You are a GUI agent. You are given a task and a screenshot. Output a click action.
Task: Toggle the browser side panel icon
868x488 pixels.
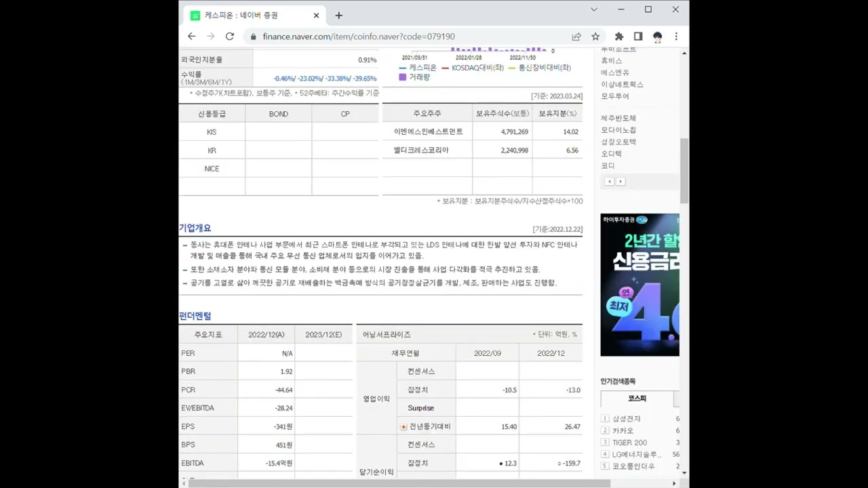click(x=638, y=37)
